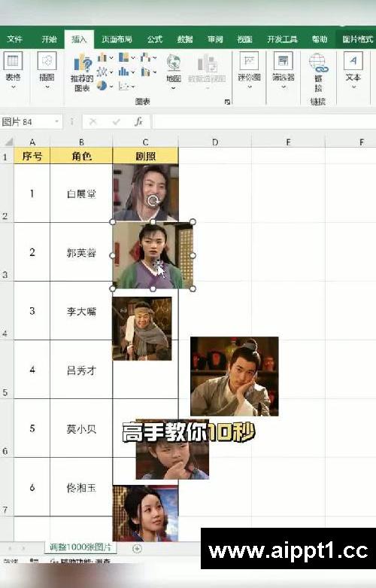
Task: Insert a hierarchy (treemap) chart
Action: 124,57
